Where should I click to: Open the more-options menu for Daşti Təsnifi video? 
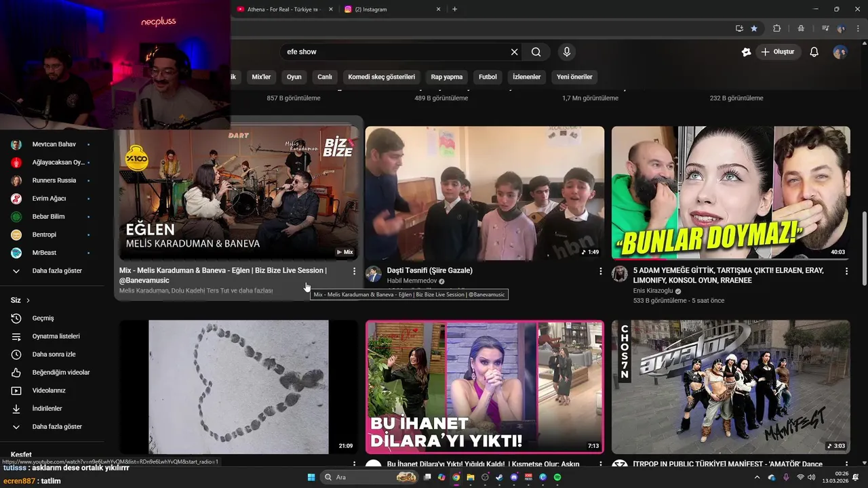click(x=600, y=271)
